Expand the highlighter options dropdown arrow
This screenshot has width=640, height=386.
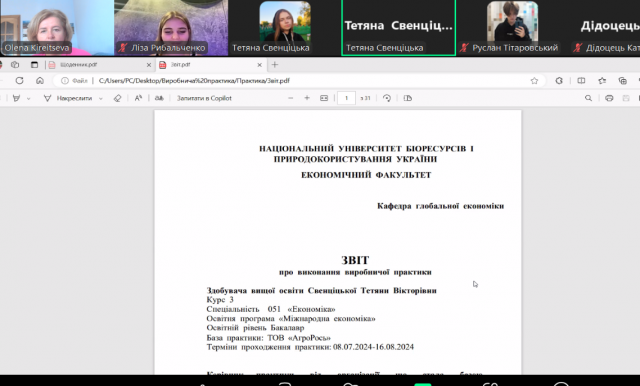point(28,99)
